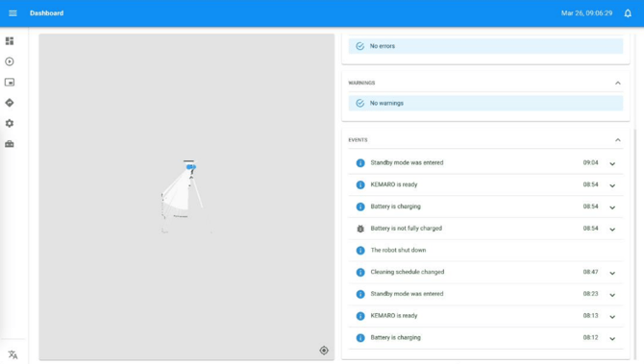This screenshot has height=364, width=644.
Task: Open the notifications bell
Action: pos(628,13)
